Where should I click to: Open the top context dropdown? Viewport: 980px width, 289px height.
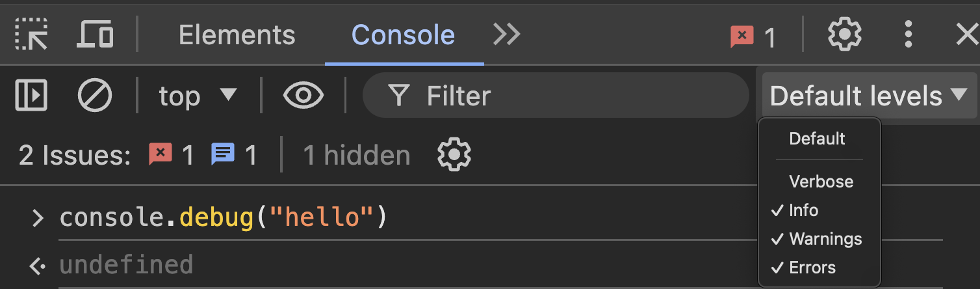coord(198,96)
